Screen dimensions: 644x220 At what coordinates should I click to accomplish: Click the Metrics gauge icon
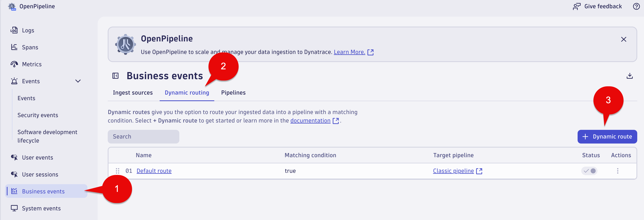(14, 64)
